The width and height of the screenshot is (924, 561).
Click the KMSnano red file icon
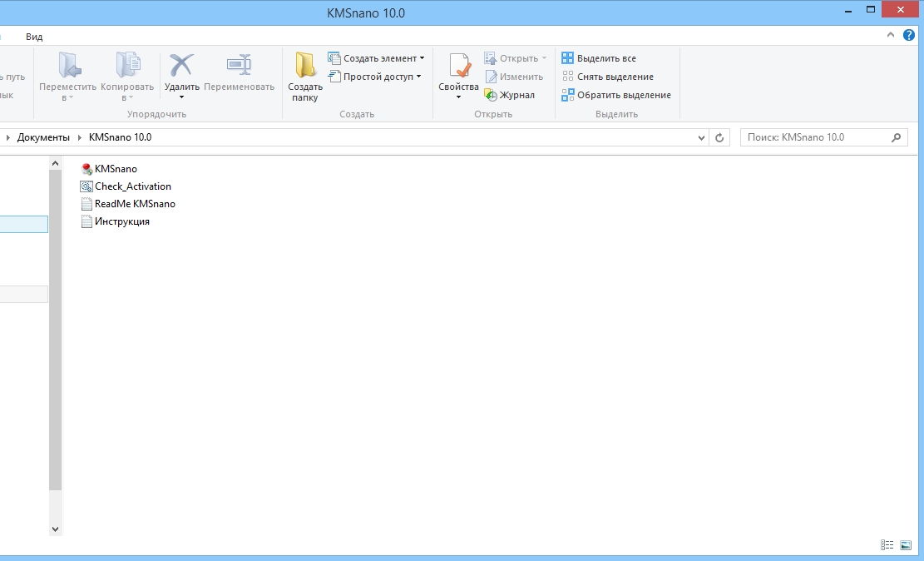[x=86, y=169]
